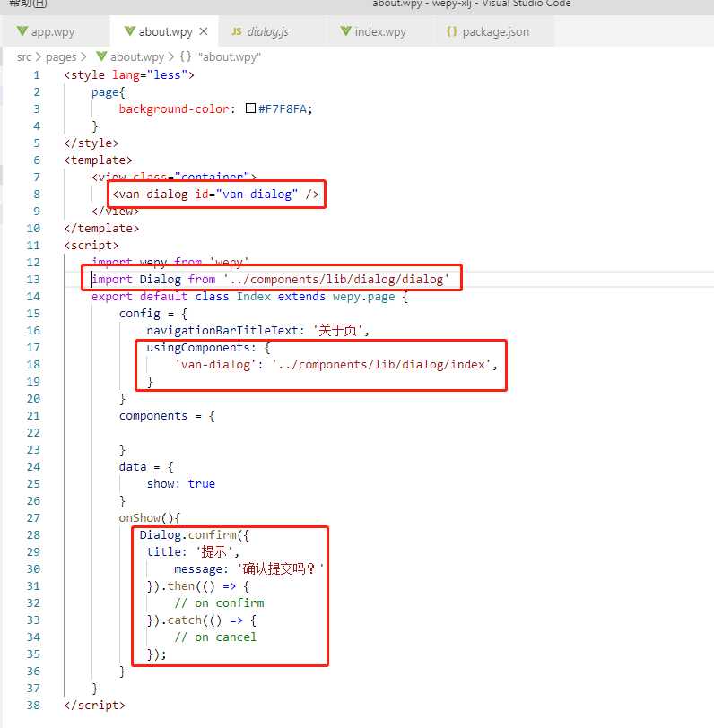Click the "about.wpy" symbol breadcrumb
Viewport: 714px width, 728px height.
pyautogui.click(x=230, y=57)
